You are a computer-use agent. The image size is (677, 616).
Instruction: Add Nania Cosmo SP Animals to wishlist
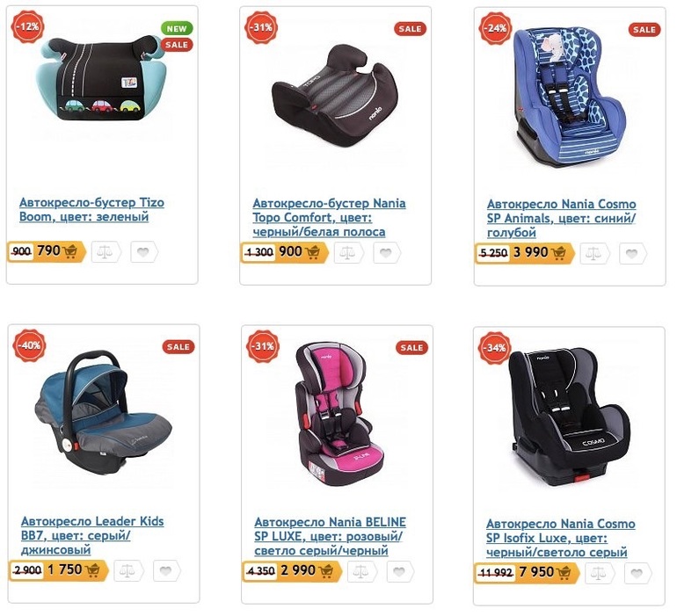point(632,254)
